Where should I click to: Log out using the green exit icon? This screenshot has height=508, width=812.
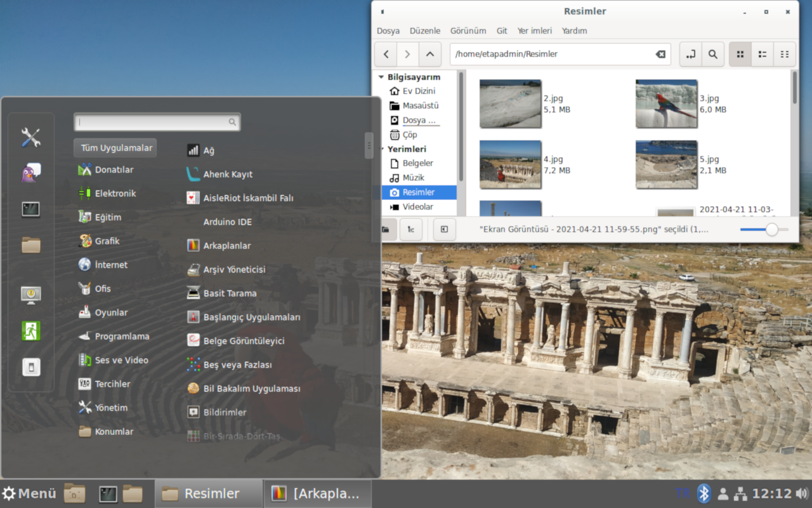30,331
